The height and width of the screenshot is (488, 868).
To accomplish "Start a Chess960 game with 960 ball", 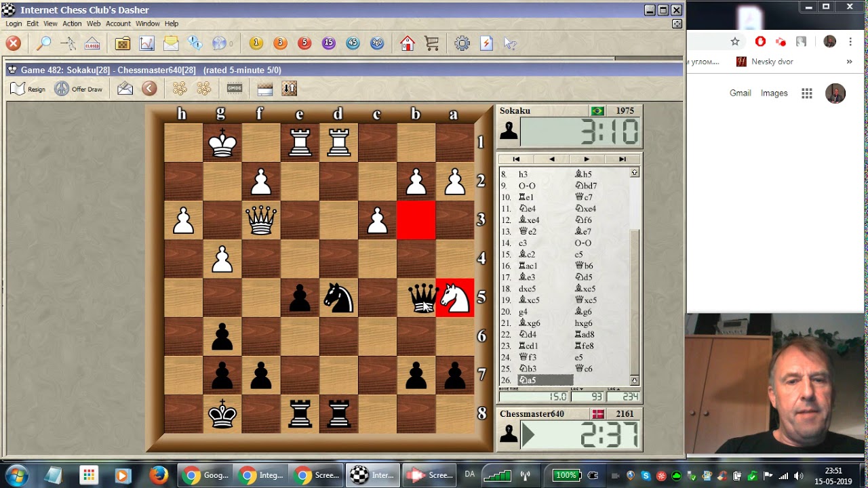I will coord(377,43).
